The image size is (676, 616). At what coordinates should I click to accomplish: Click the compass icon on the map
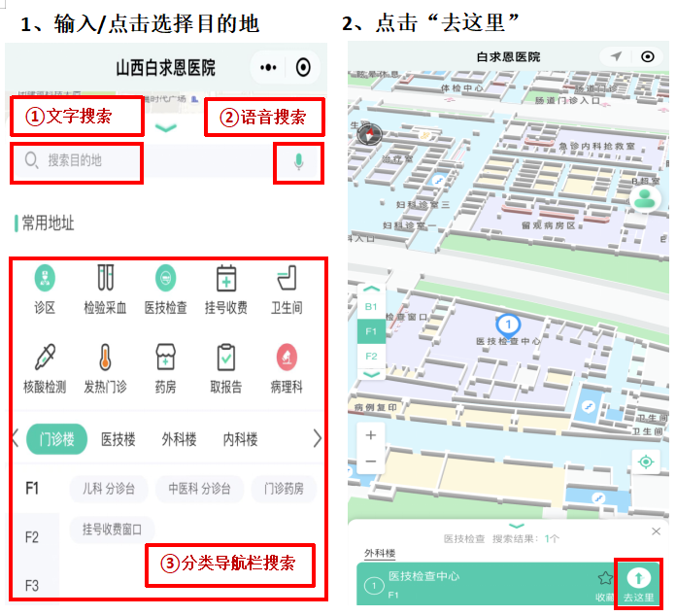[x=369, y=134]
